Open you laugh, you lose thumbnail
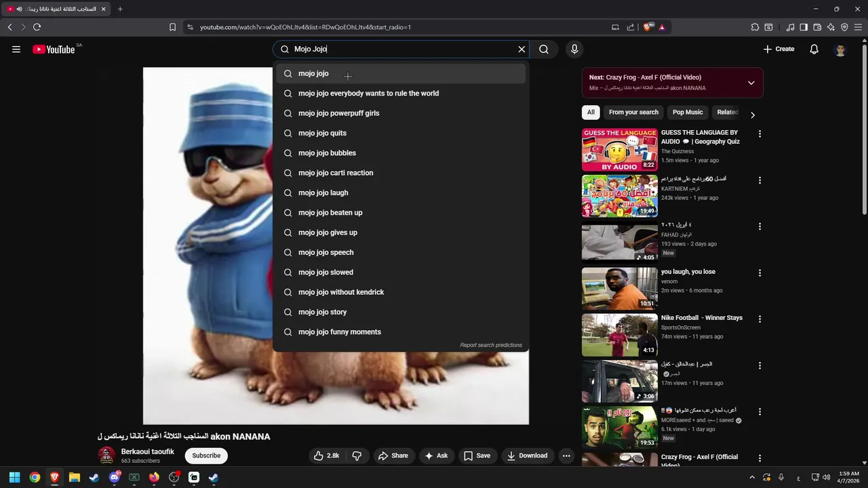Viewport: 868px width, 488px height. pyautogui.click(x=620, y=289)
